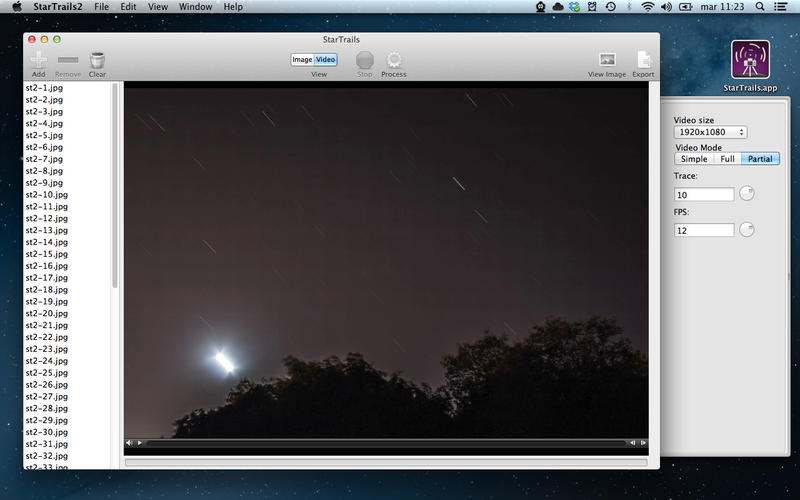This screenshot has height=500, width=800.
Task: Click the Trace value round knob
Action: point(746,193)
